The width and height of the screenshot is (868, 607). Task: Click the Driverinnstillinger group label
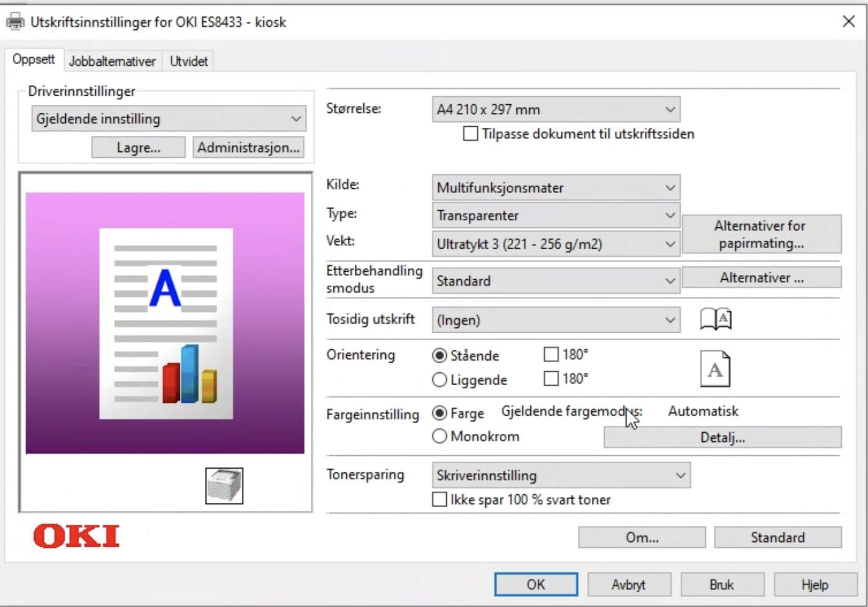coord(82,91)
